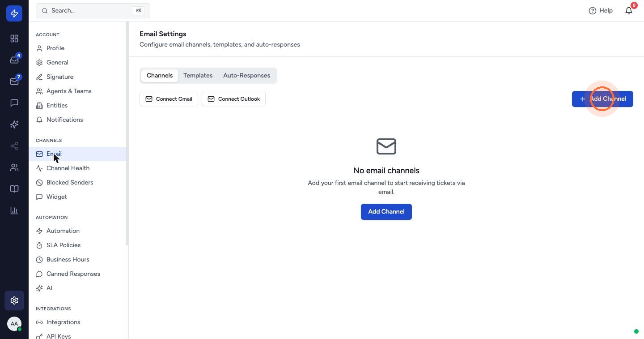Viewport: 644px width, 339px height.
Task: Open Signature settings
Action: [77, 77]
